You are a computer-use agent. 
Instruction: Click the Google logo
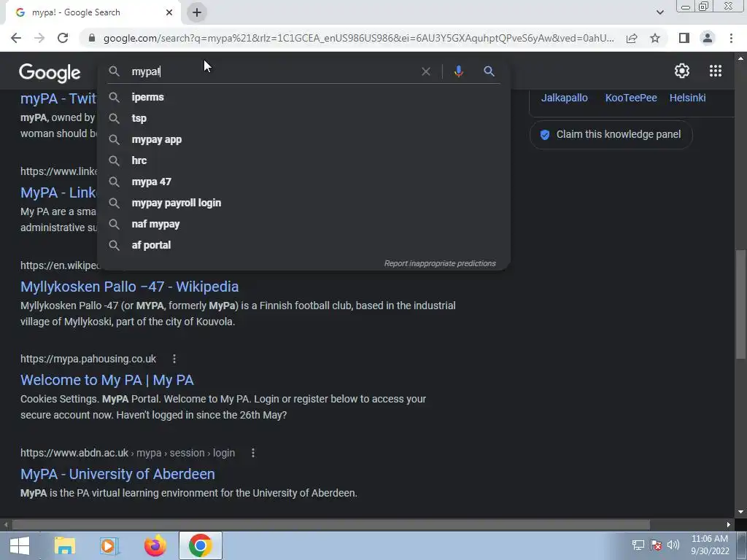50,73
